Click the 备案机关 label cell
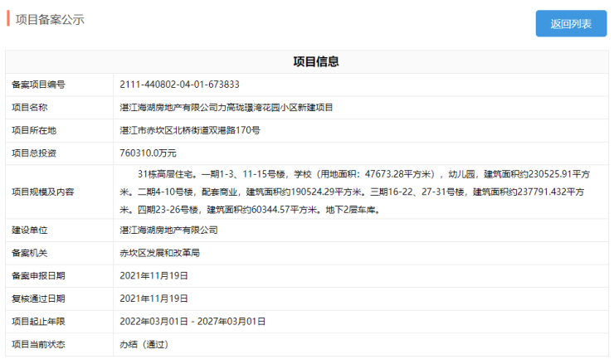 [59, 253]
